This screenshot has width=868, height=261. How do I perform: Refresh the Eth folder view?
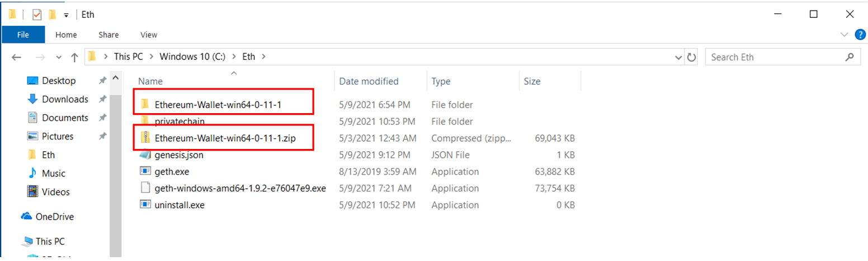691,57
